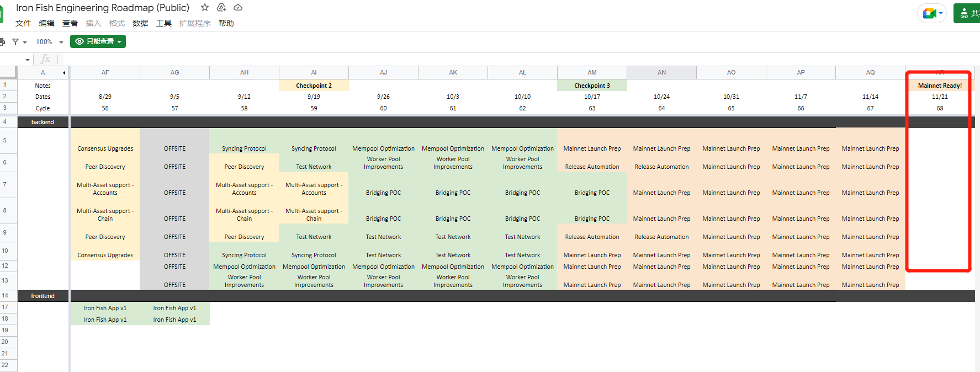
Task: Click the document title text
Action: (x=103, y=8)
